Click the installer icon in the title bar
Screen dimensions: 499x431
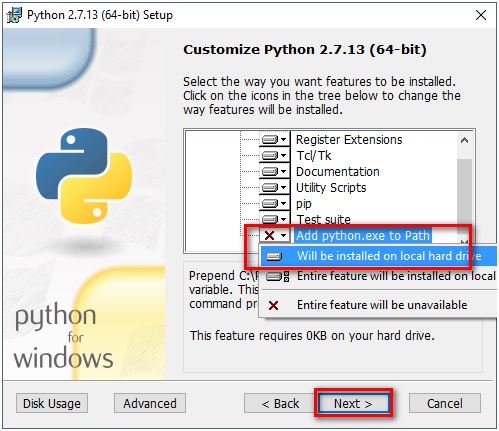coord(14,15)
